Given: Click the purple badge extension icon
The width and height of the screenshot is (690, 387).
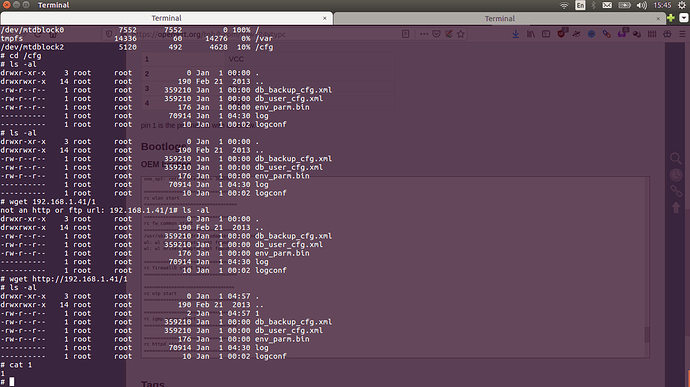Looking at the screenshot, I should click(622, 33).
